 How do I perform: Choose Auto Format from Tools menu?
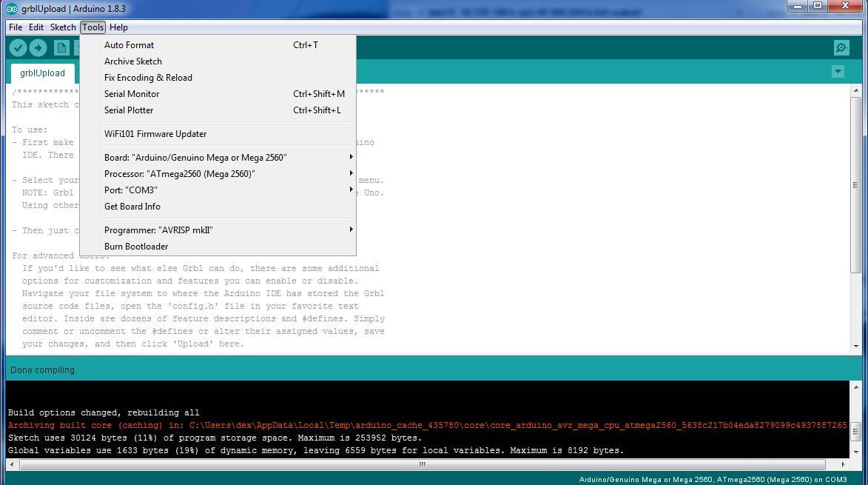point(218,45)
